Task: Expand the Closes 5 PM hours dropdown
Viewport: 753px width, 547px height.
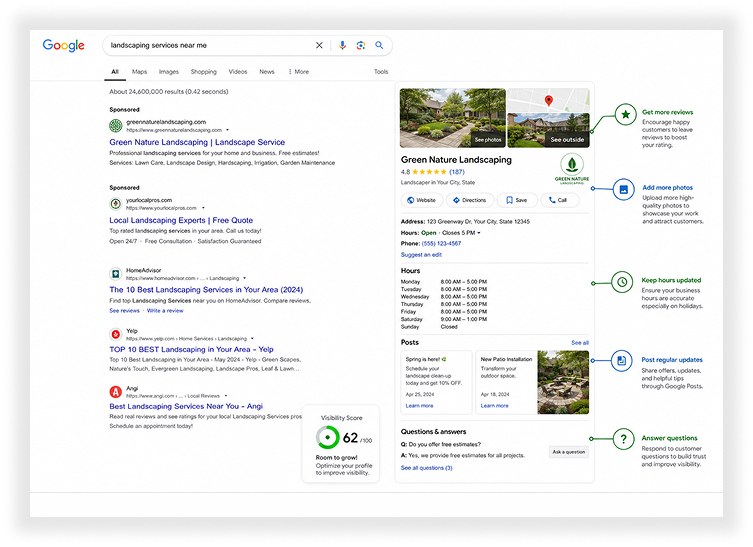Action: coord(479,233)
